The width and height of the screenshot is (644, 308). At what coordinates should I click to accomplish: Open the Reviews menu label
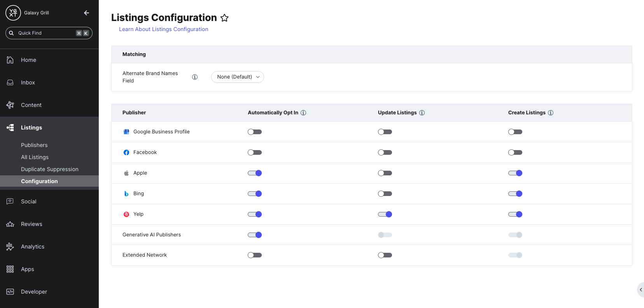(31, 224)
